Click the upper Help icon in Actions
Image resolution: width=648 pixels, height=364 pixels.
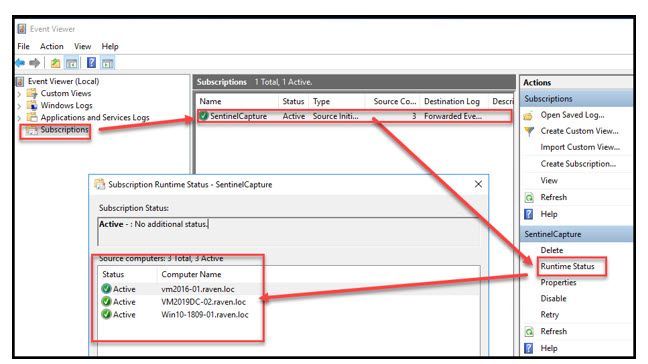click(529, 214)
